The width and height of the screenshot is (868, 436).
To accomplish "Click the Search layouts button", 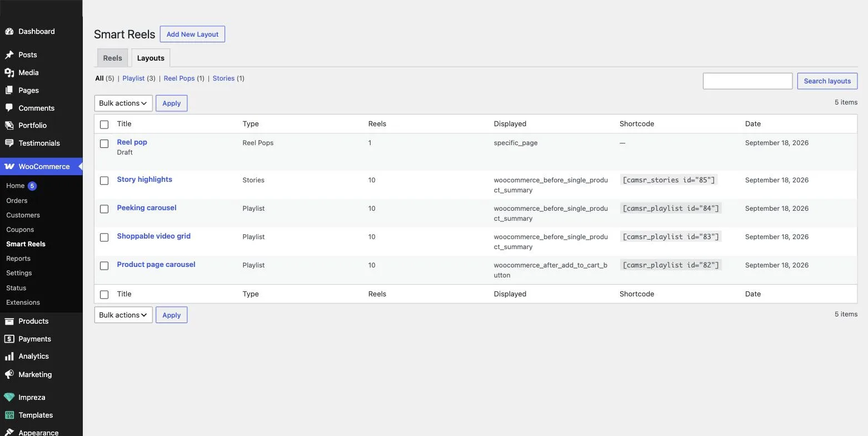I will pos(827,81).
